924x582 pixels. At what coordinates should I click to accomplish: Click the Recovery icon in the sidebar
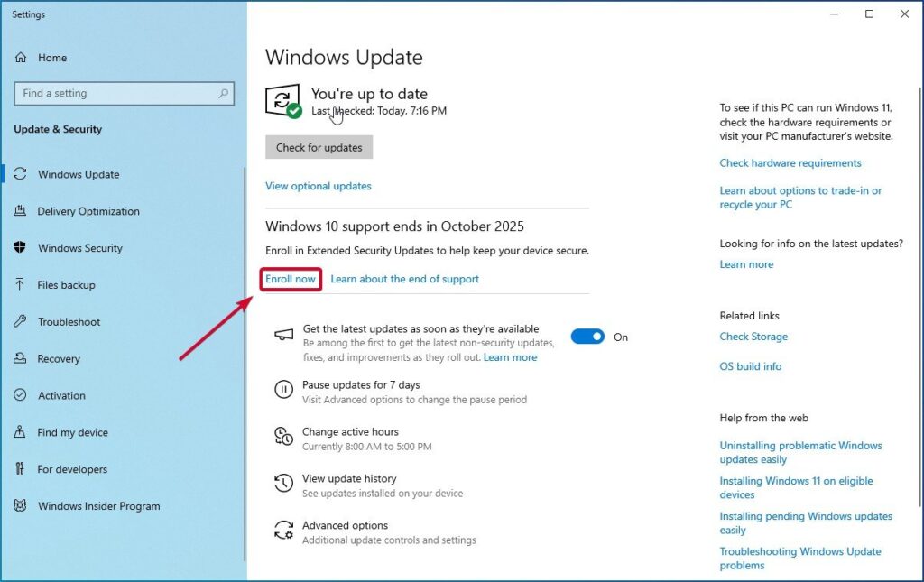(21, 358)
